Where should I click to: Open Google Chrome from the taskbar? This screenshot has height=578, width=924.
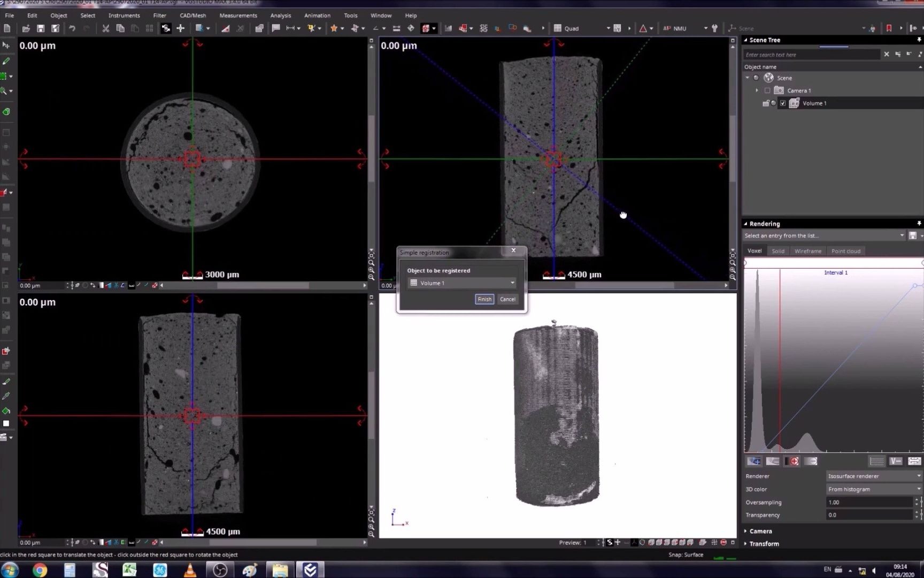pos(40,570)
